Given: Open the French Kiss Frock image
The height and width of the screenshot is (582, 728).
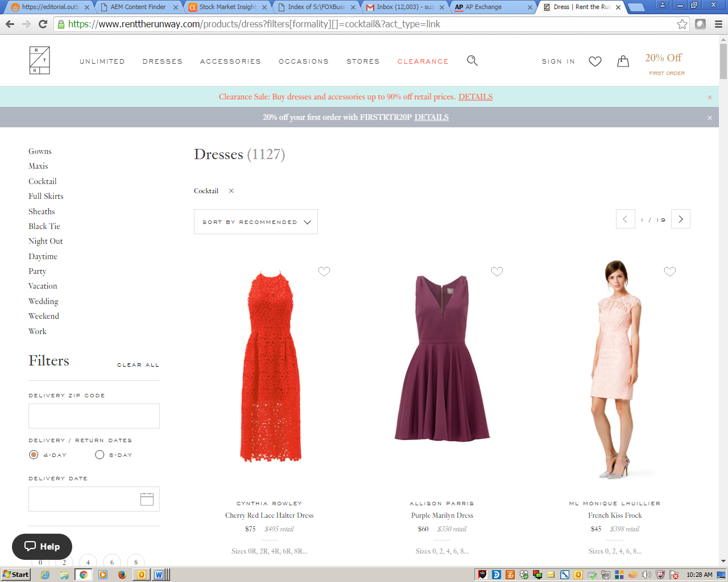Looking at the screenshot, I should tap(615, 369).
